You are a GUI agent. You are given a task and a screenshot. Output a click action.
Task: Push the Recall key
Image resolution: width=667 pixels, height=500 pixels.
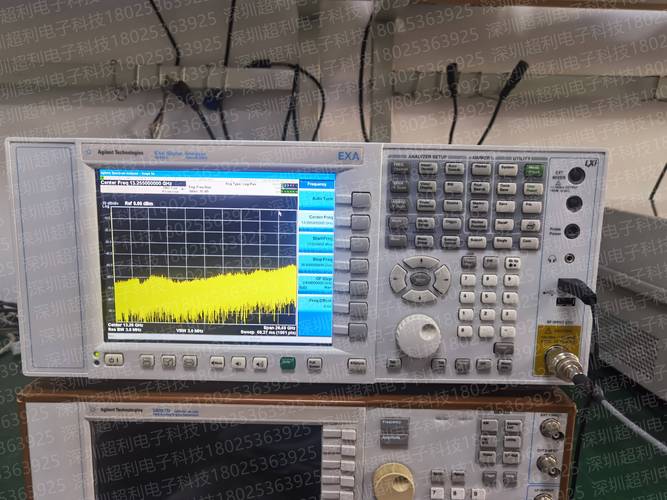coord(505,224)
